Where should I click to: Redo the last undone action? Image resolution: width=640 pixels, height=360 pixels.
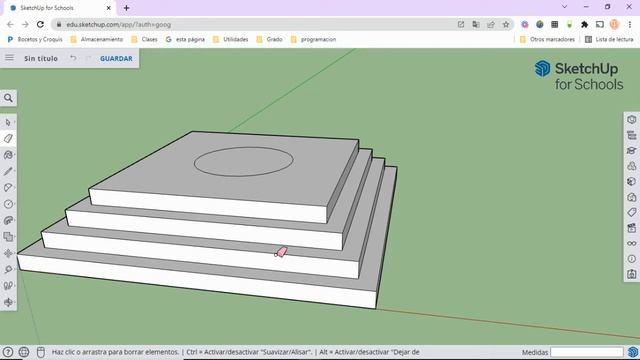88,58
